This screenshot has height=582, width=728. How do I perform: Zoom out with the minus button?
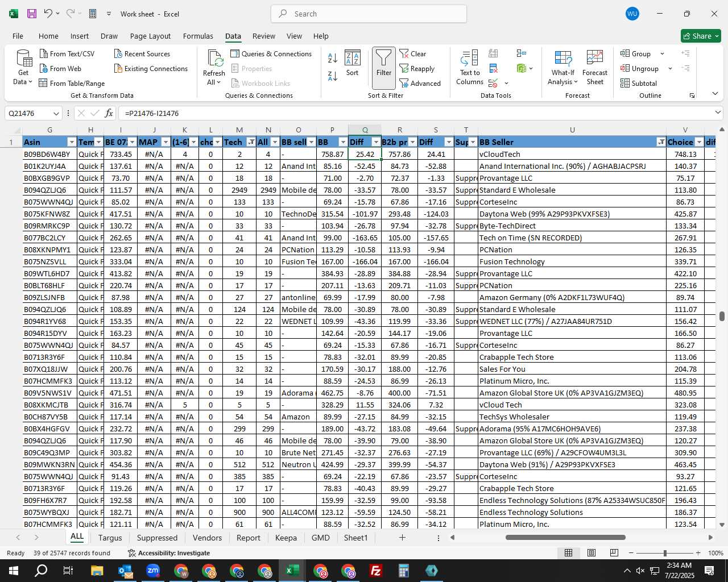(x=631, y=553)
